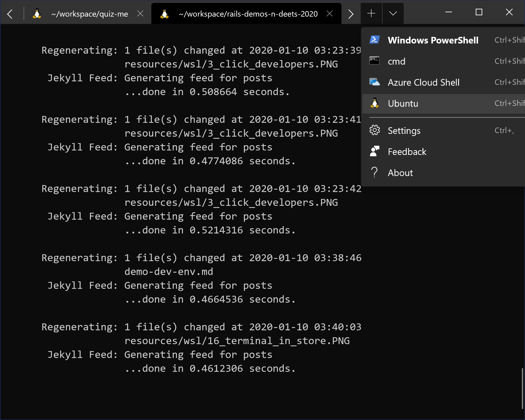The width and height of the screenshot is (525, 420).
Task: Expand the terminal profiles dropdown
Action: 392,14
